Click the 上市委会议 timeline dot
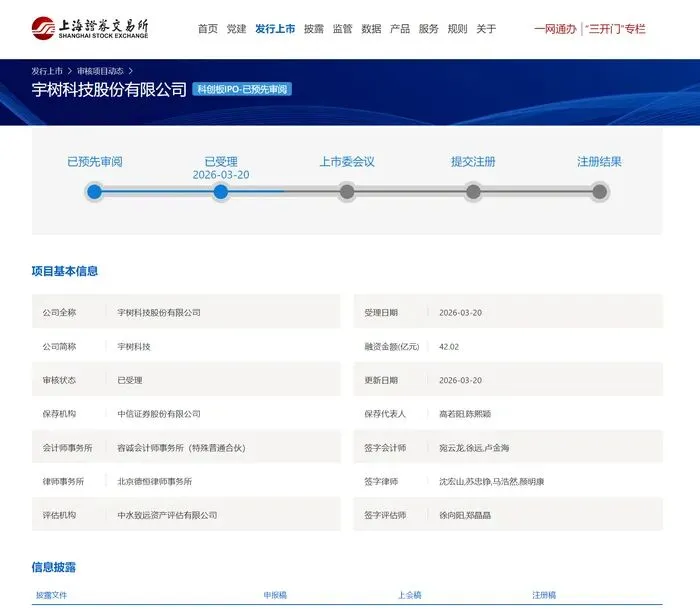700x610 pixels. [347, 192]
